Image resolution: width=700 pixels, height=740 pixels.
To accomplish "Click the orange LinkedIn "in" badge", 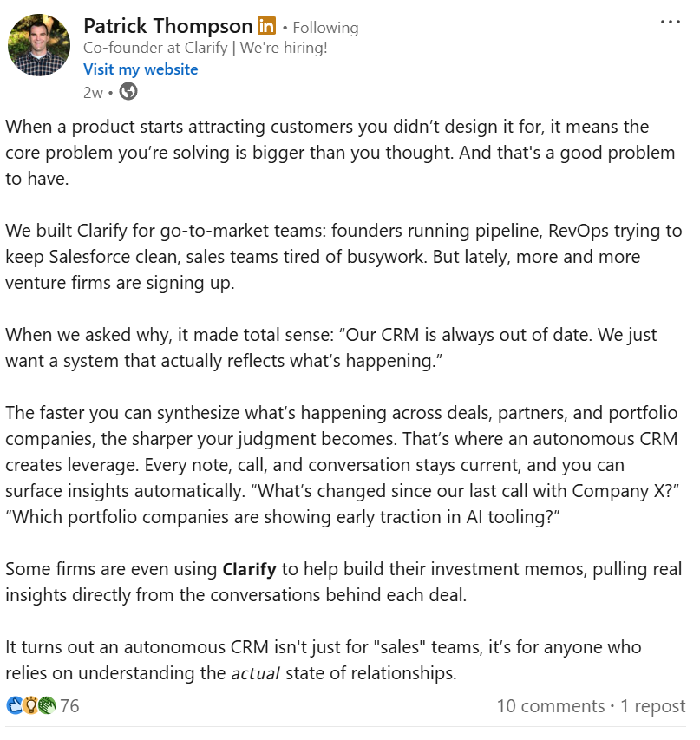I will 265,25.
